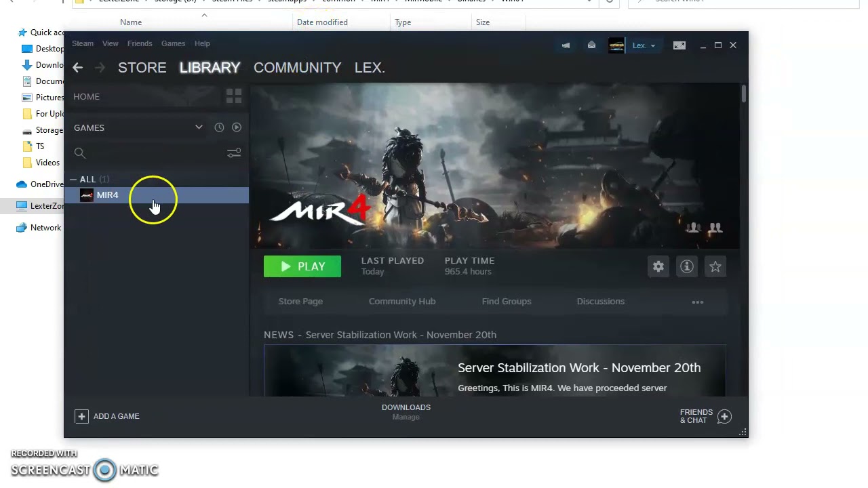This screenshot has width=868, height=488.
Task: Sort by Date modified in File Explorer
Action: 322,22
